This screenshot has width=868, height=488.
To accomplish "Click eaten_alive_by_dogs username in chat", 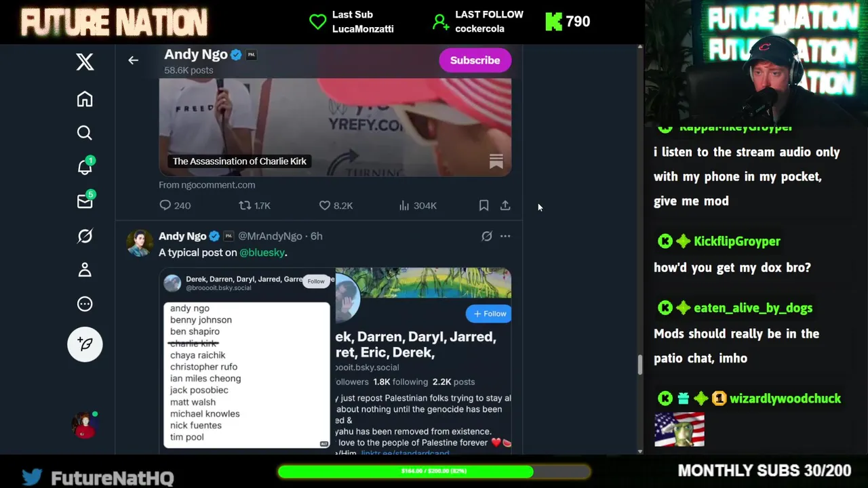I will pos(753,308).
